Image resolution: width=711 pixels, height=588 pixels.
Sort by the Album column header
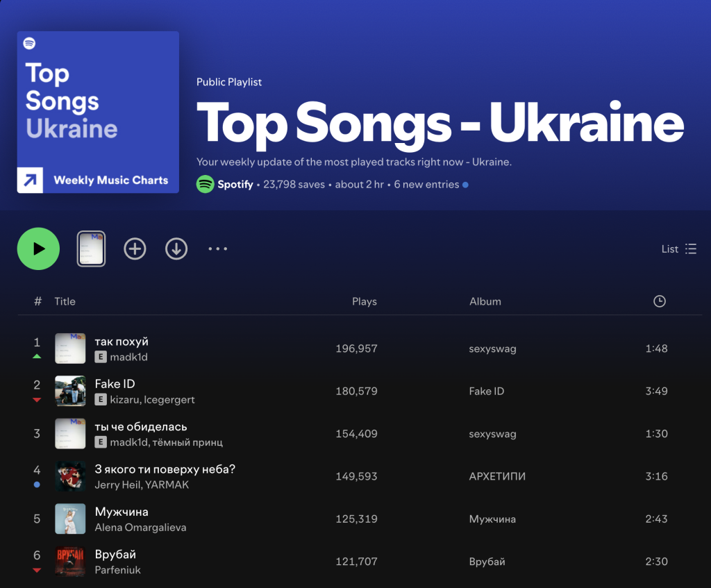pos(485,301)
